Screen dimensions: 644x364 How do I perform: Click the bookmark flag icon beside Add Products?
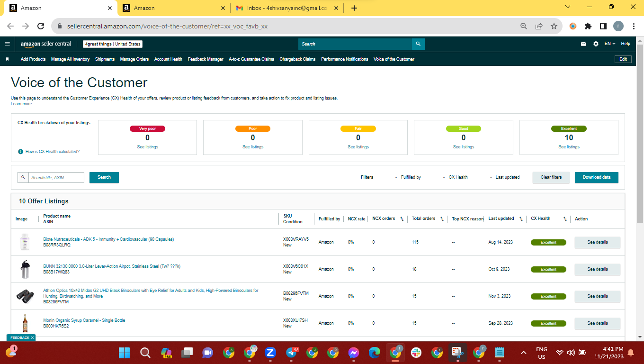click(8, 59)
